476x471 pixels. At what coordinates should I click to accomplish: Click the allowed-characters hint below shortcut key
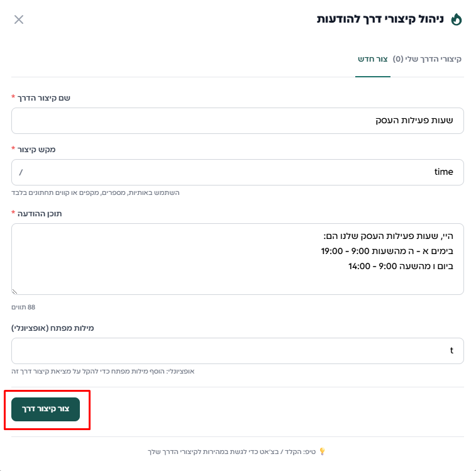click(96, 192)
